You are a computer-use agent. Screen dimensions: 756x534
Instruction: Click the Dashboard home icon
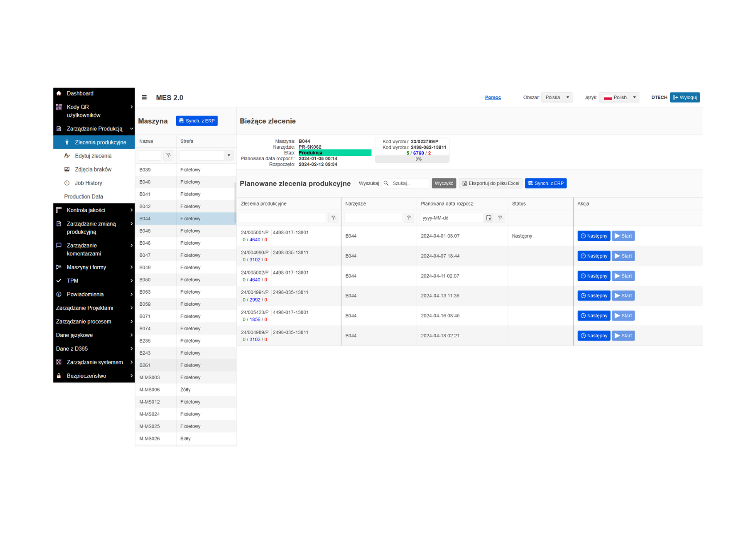(59, 93)
